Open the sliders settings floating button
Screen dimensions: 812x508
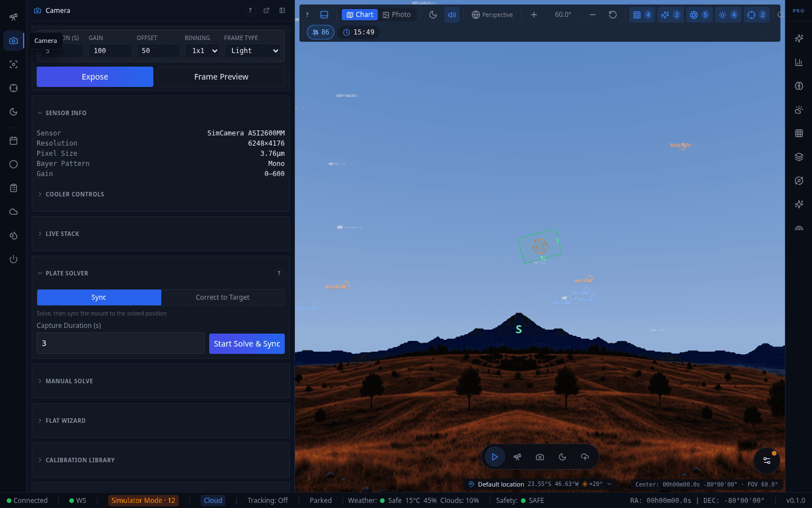767,461
